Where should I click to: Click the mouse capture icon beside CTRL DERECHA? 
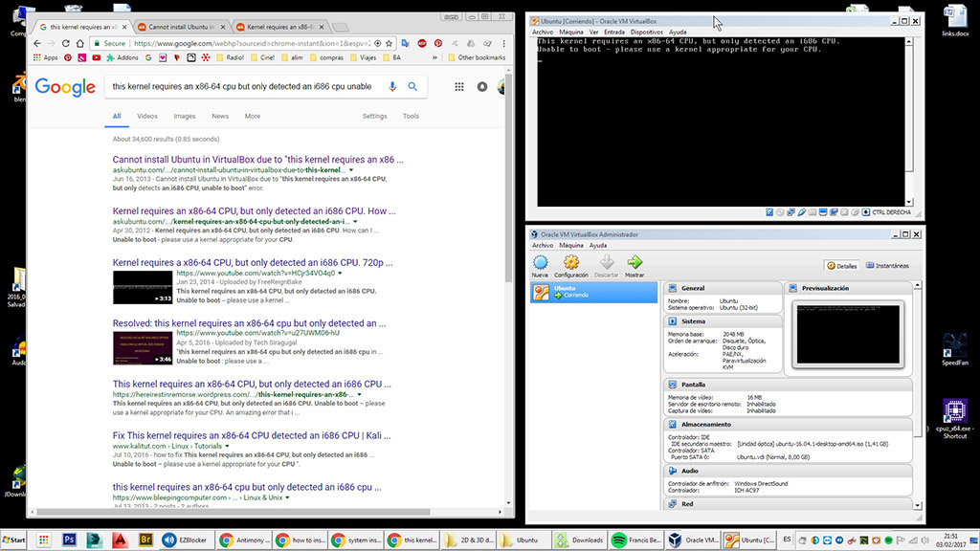click(865, 212)
